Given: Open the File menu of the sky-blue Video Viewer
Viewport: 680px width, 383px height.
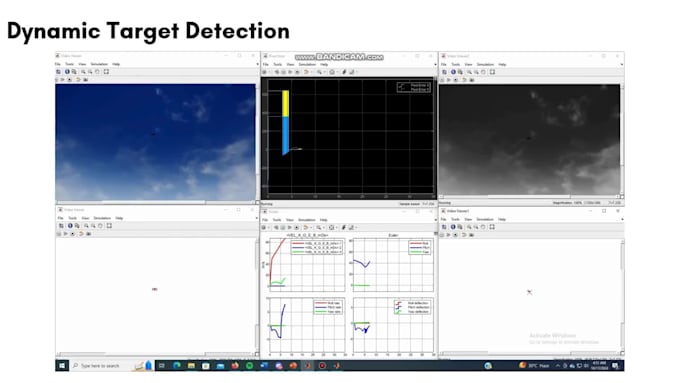Looking at the screenshot, I should coord(58,64).
